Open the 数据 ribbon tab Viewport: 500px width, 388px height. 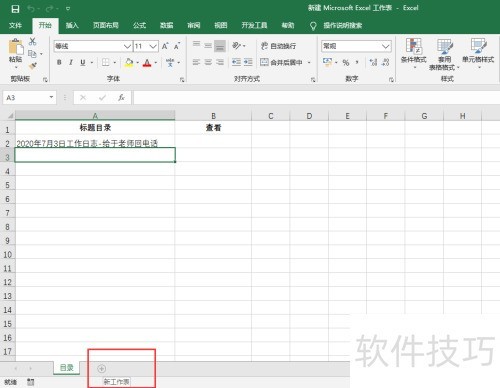coord(166,25)
